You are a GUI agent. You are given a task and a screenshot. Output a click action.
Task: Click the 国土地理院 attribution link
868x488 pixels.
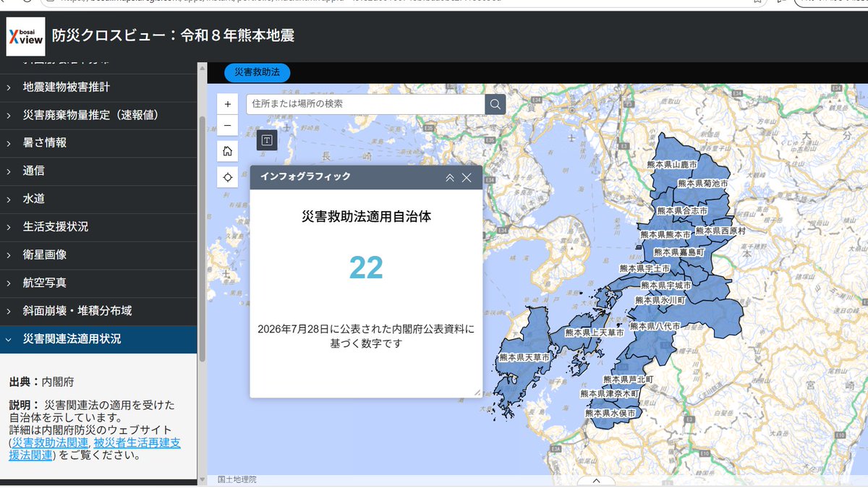(237, 479)
